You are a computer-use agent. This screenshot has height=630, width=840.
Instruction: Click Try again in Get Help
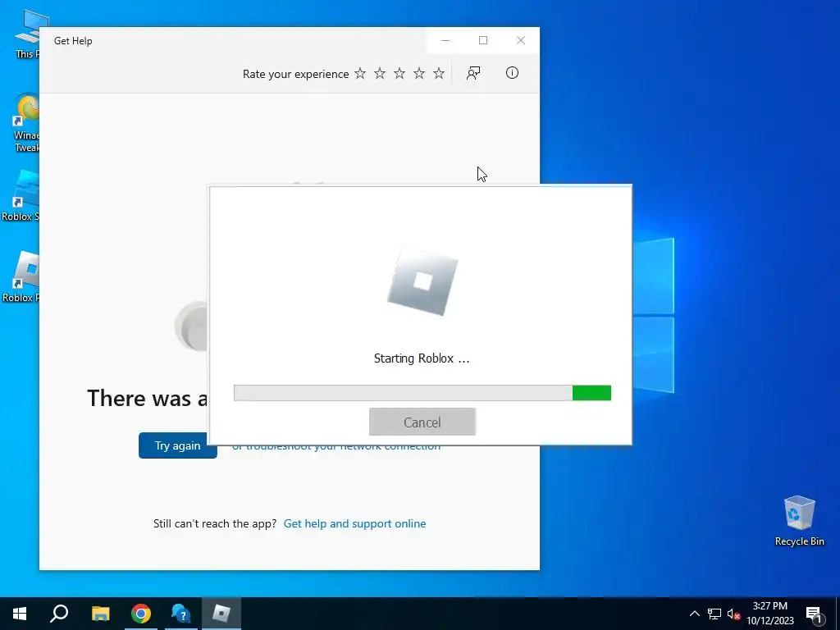pyautogui.click(x=178, y=445)
